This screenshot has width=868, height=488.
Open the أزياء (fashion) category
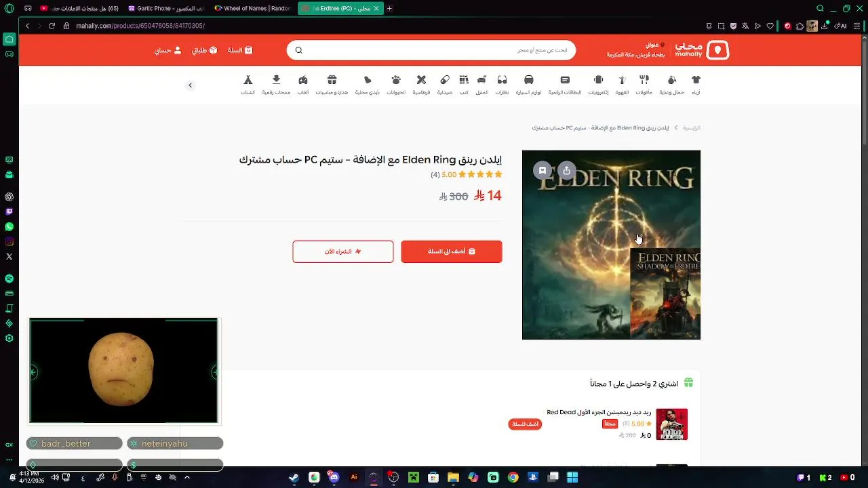coord(696,85)
